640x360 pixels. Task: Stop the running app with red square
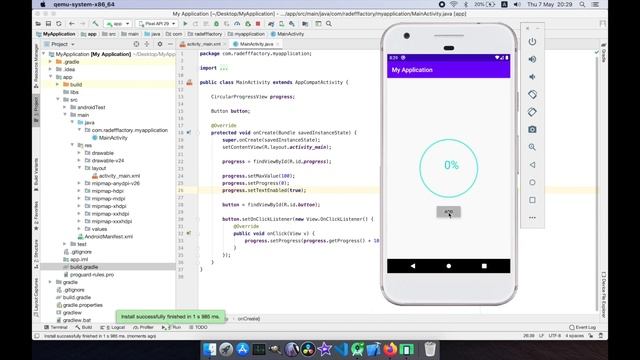click(x=258, y=24)
